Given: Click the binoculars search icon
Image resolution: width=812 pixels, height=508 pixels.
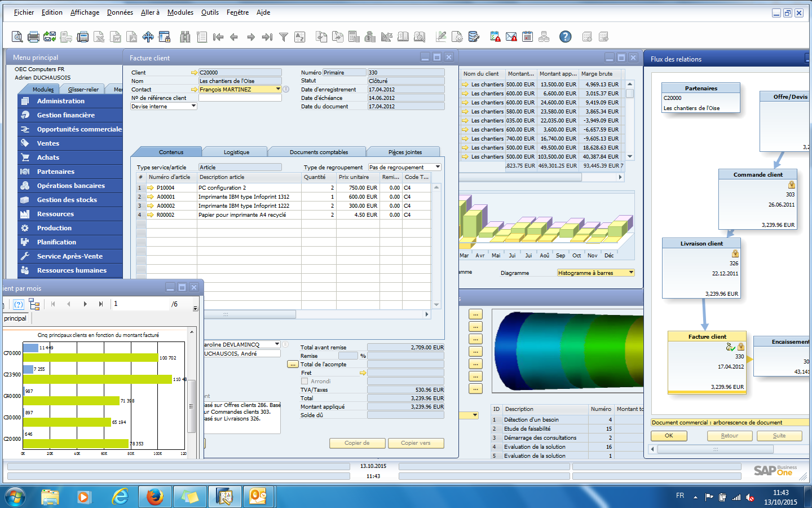Looking at the screenshot, I should click(185, 37).
